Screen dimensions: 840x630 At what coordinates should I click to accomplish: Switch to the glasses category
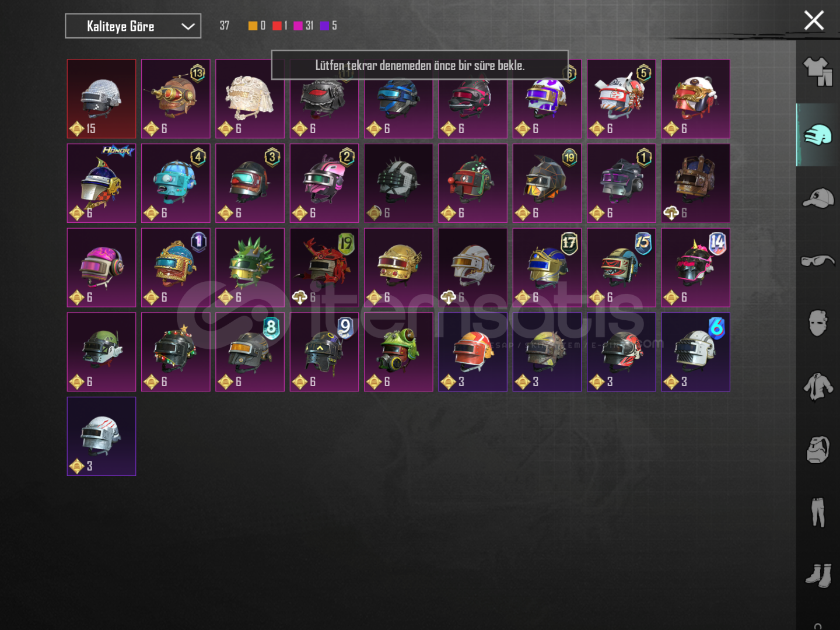(x=818, y=260)
